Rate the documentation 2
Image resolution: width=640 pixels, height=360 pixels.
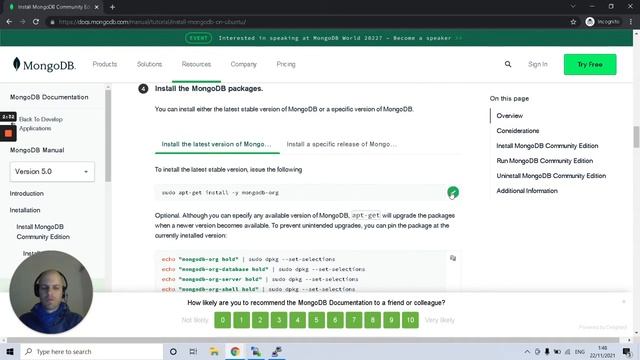pos(260,320)
